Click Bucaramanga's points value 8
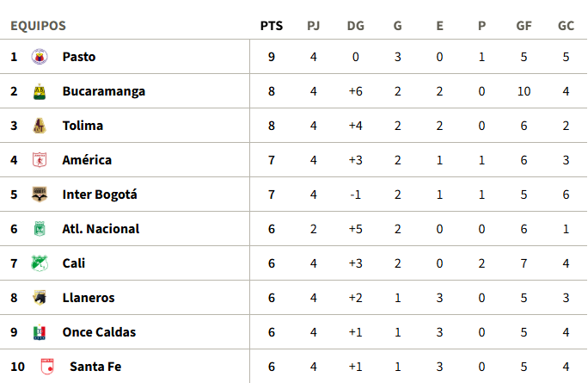 [x=271, y=91]
